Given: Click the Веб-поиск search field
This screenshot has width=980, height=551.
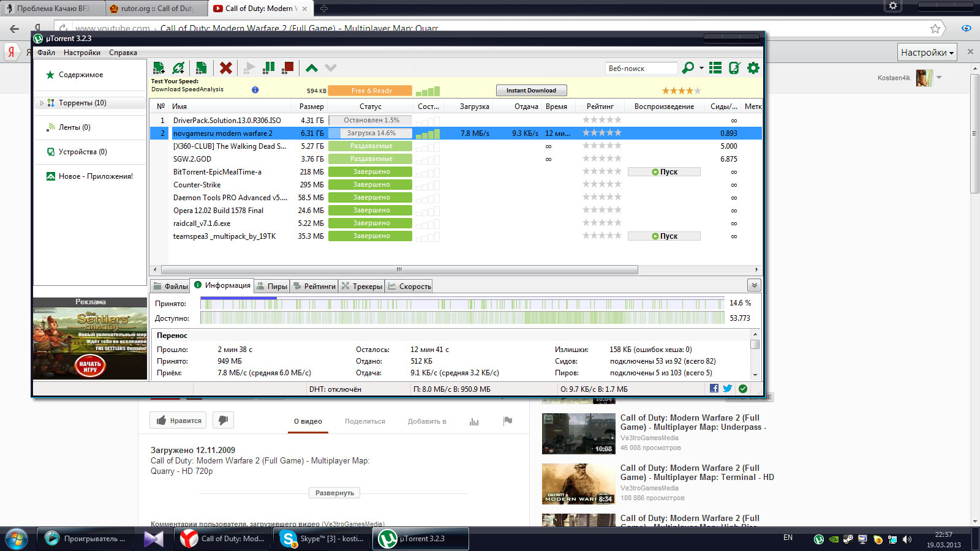Looking at the screenshot, I should point(641,69).
